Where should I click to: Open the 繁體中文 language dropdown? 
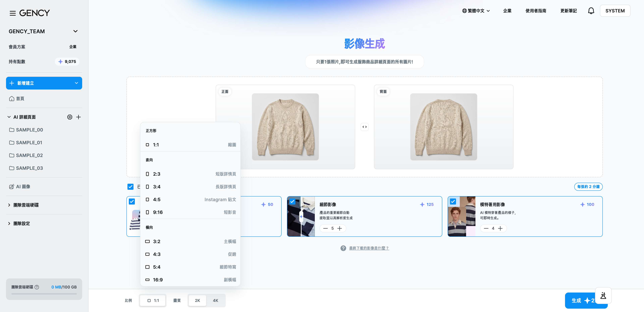(x=476, y=11)
